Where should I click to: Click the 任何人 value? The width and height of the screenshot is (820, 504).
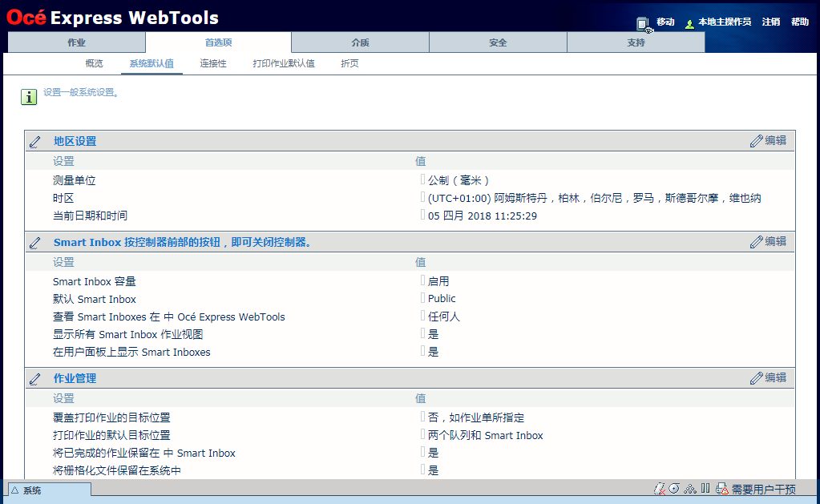point(443,317)
